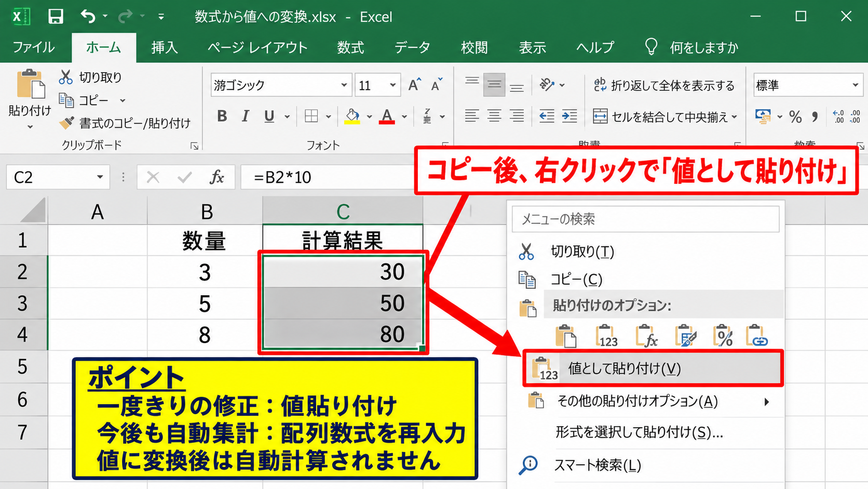868x489 pixels.
Task: Choose the first plain Paste clipboard option
Action: [x=566, y=336]
